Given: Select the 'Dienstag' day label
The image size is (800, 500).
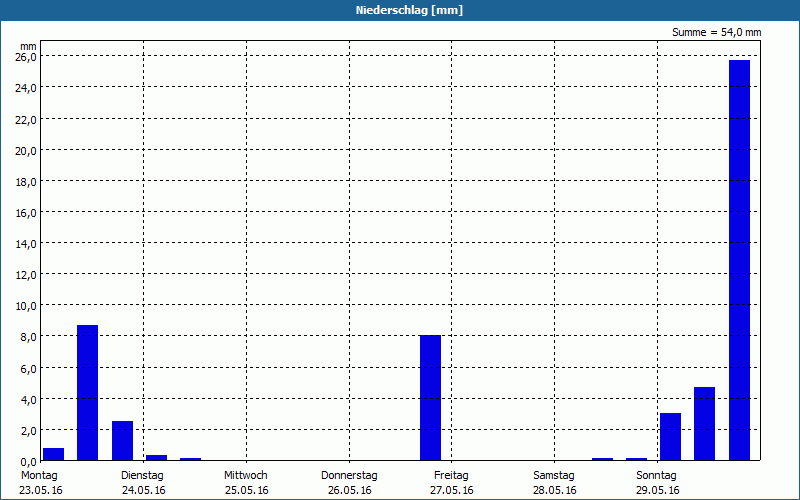Looking at the screenshot, I should point(142,476).
